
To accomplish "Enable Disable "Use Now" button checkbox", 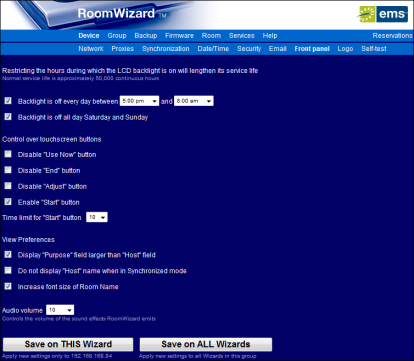I will 8,154.
